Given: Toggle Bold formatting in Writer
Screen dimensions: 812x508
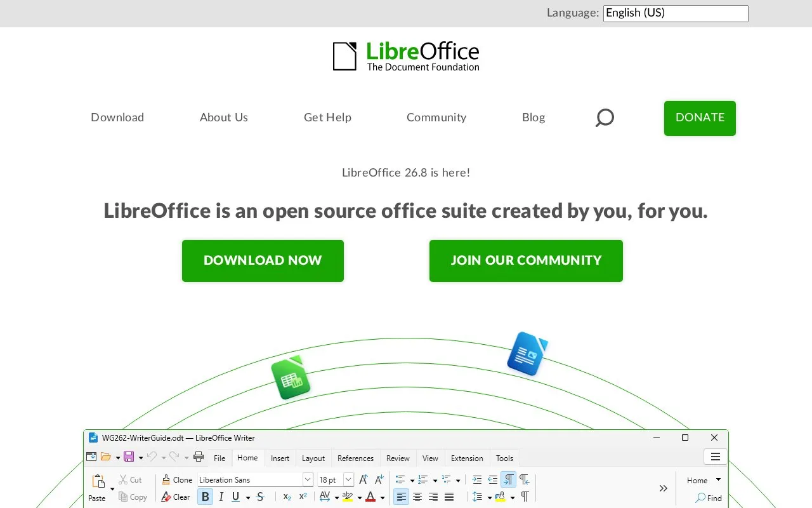Looking at the screenshot, I should [x=205, y=497].
